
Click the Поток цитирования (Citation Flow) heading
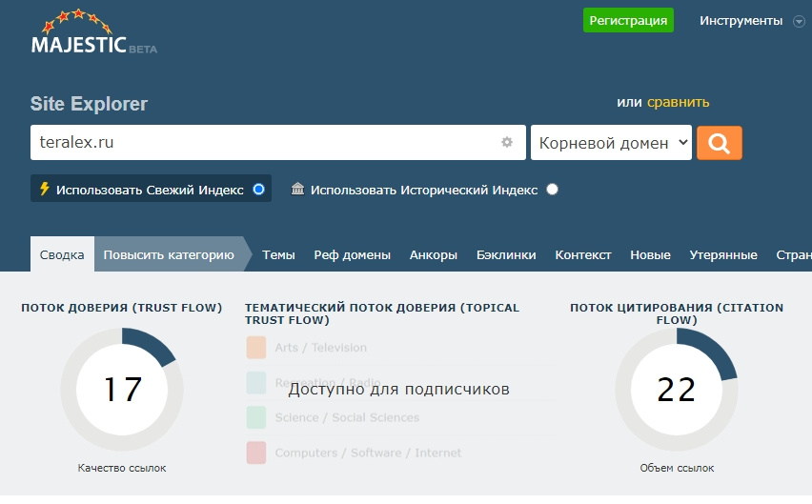[x=677, y=313]
